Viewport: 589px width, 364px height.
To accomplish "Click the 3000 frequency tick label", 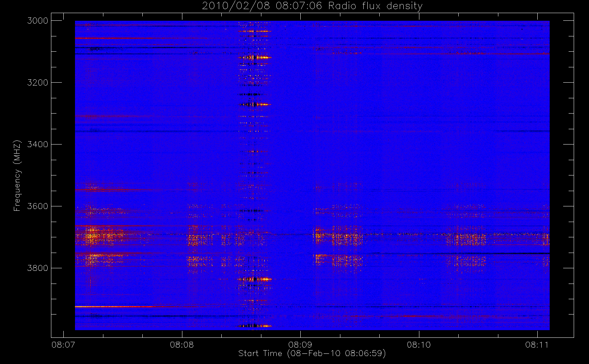I will tap(38, 21).
